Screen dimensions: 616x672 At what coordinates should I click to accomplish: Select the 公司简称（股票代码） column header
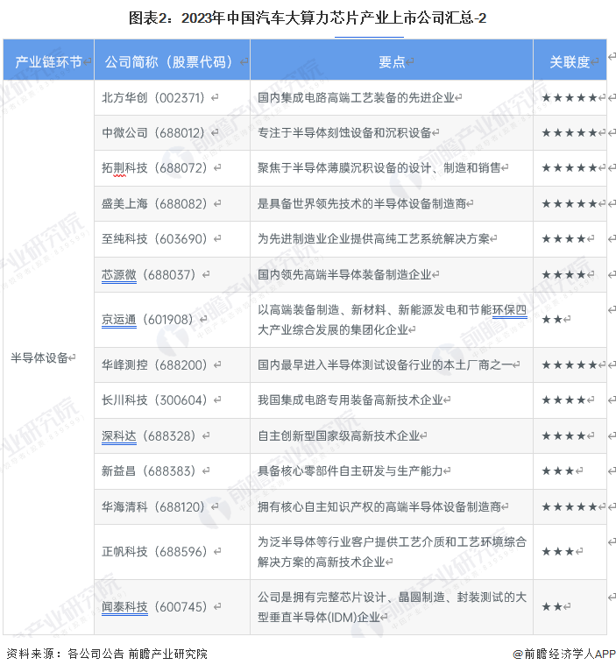pos(172,60)
